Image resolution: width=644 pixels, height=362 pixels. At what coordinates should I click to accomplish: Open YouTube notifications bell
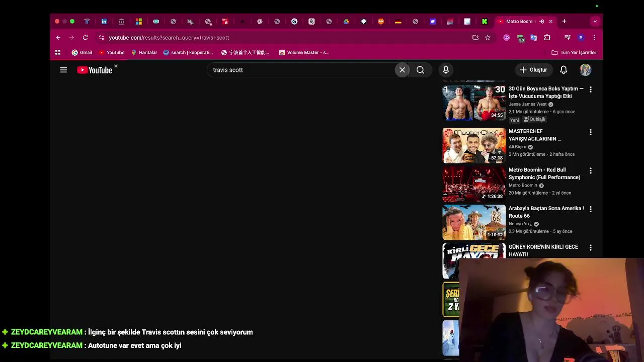[563, 70]
